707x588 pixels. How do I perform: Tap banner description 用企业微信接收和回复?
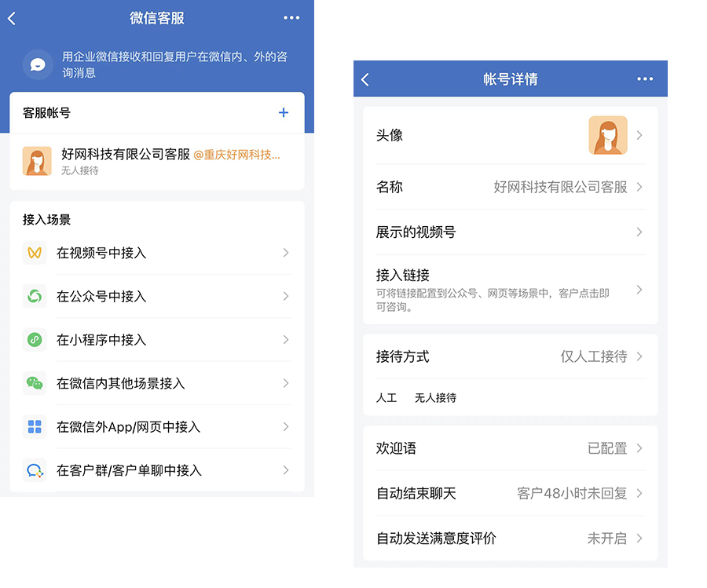tap(174, 64)
